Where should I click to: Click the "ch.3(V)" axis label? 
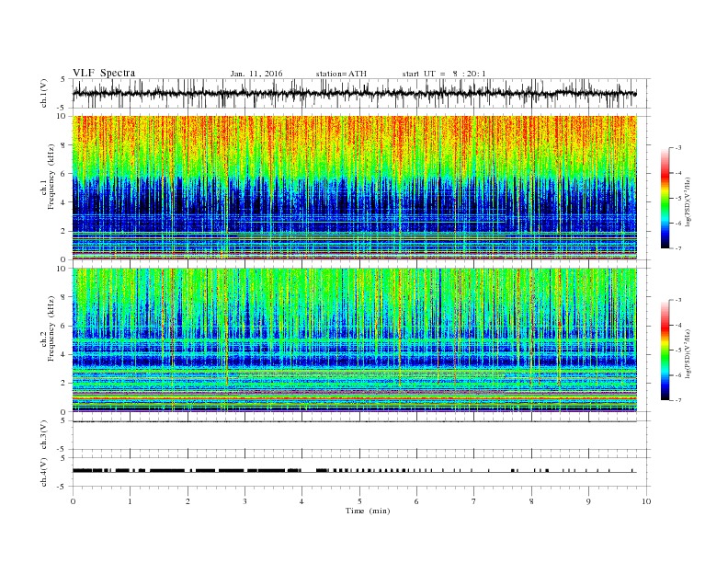click(44, 435)
